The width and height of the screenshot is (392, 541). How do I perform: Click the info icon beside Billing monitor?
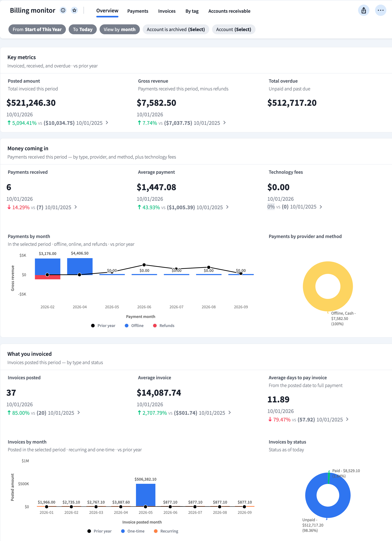63,10
